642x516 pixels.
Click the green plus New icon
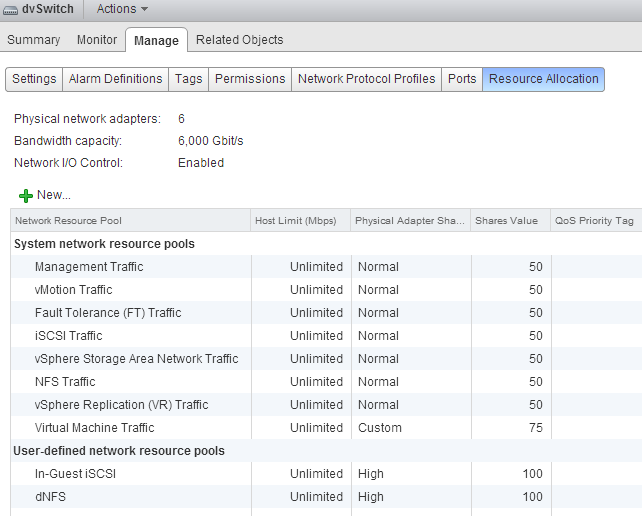pyautogui.click(x=26, y=195)
